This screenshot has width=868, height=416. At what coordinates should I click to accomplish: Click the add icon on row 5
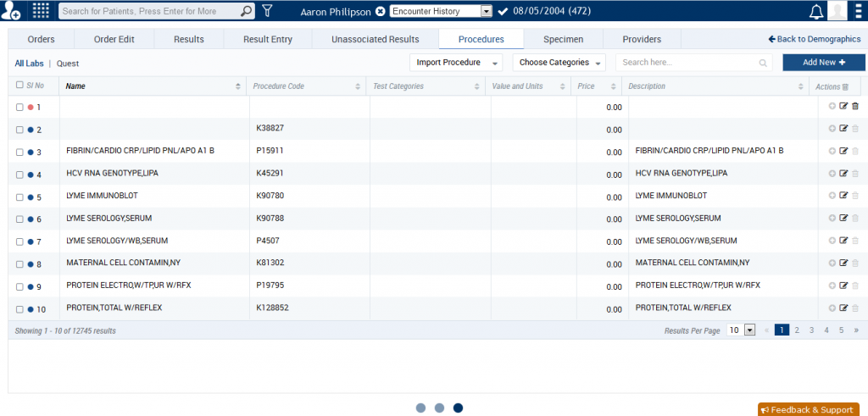click(x=832, y=196)
